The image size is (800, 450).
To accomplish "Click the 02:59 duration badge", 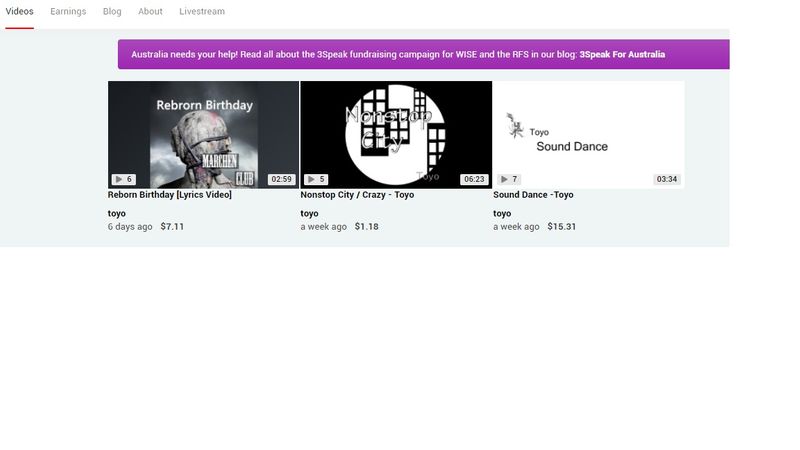I will pos(281,180).
